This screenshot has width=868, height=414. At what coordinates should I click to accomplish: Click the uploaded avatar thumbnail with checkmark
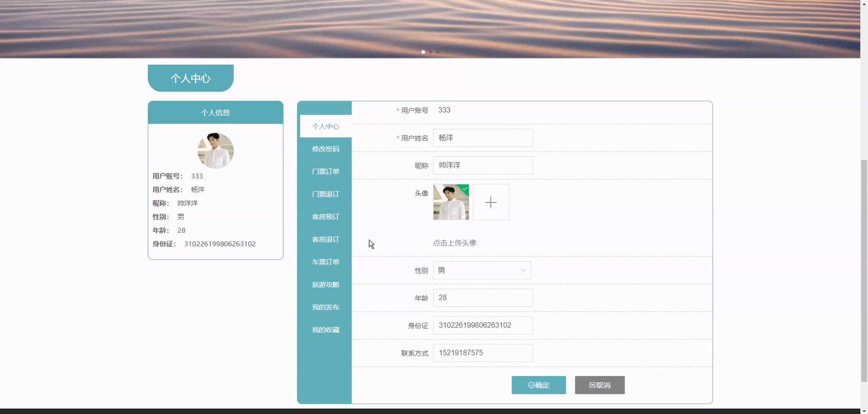(x=451, y=202)
